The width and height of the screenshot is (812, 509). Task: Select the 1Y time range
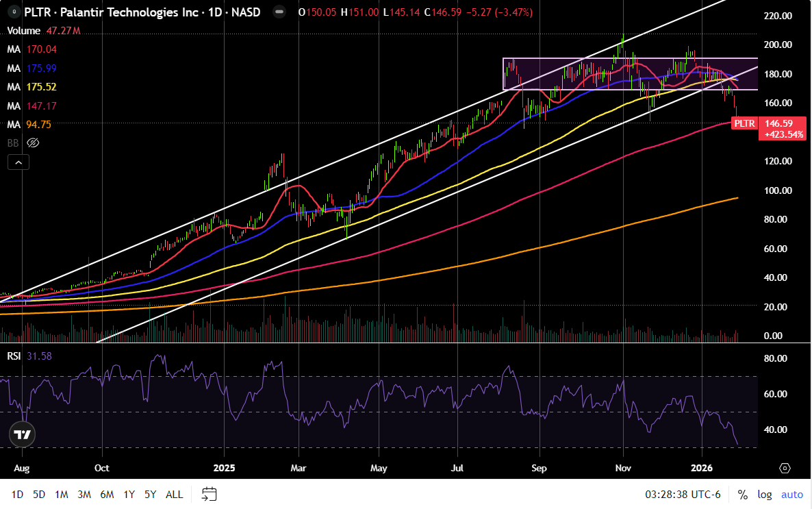click(x=129, y=495)
